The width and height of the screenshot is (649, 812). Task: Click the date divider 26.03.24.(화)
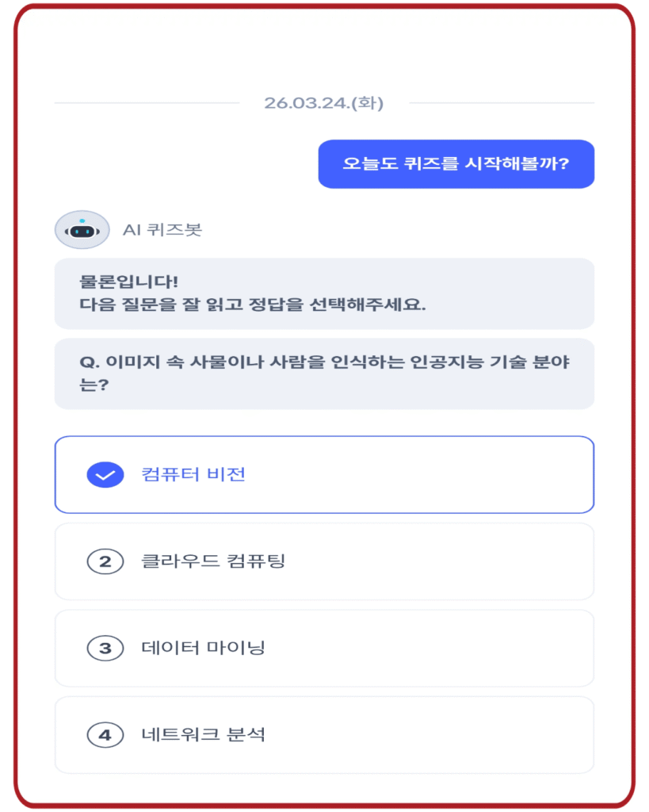coord(324,103)
